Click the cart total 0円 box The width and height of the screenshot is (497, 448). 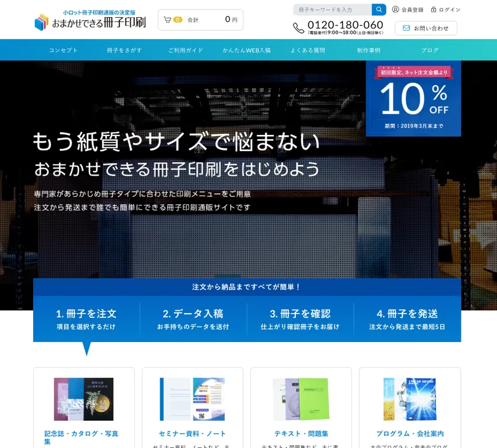coord(201,20)
